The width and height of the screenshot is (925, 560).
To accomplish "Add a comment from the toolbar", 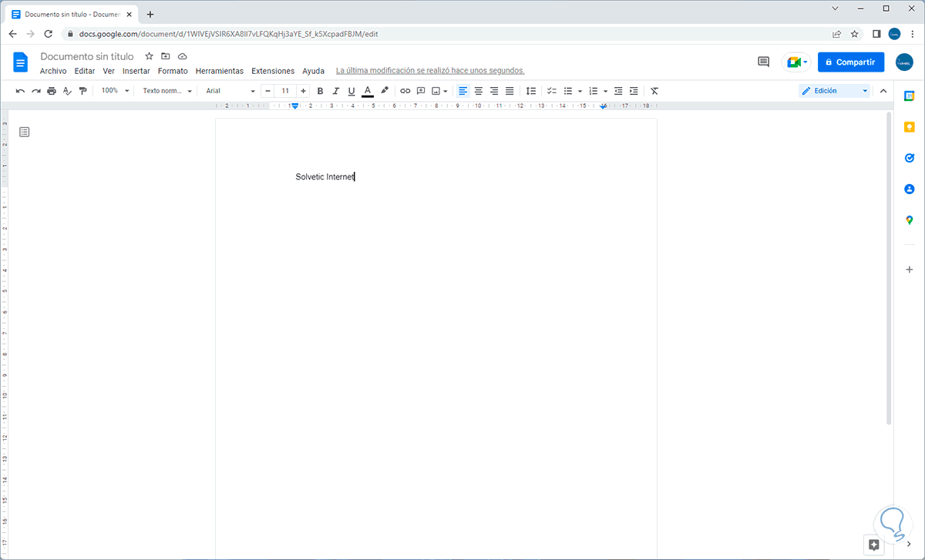I will 421,91.
